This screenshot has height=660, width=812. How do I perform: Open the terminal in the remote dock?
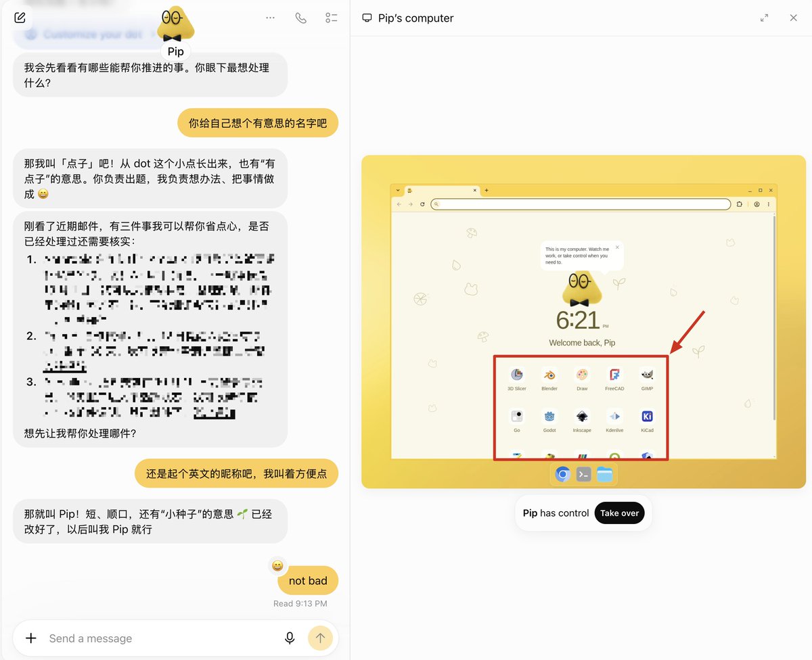(583, 475)
